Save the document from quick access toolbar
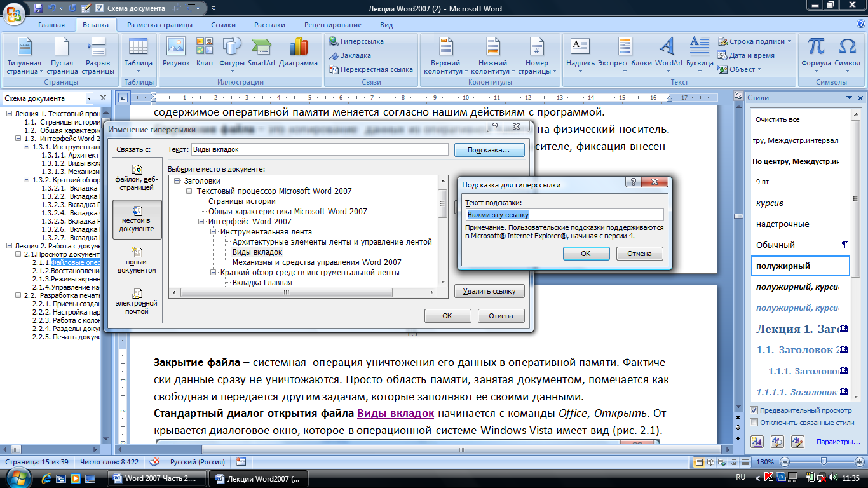 tap(38, 8)
